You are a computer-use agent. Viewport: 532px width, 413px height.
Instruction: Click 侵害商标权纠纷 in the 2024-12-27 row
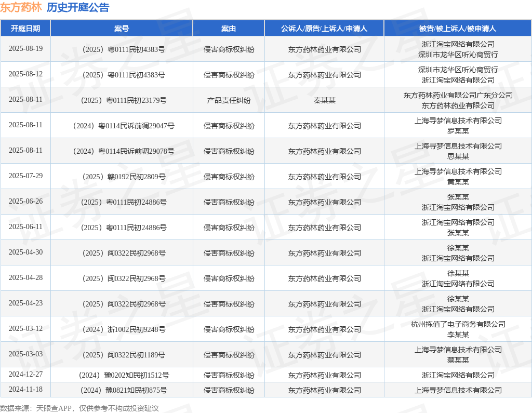229,375
